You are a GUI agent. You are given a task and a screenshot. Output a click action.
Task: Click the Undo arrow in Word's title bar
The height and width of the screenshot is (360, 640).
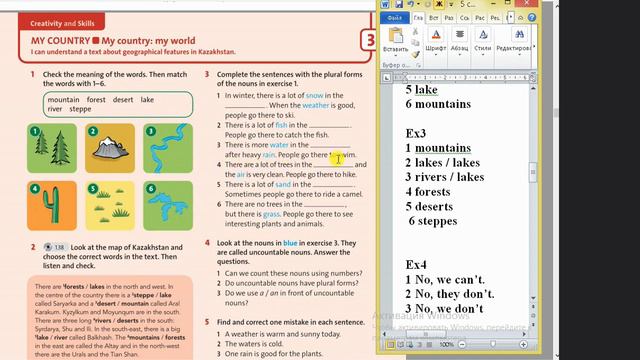point(410,4)
